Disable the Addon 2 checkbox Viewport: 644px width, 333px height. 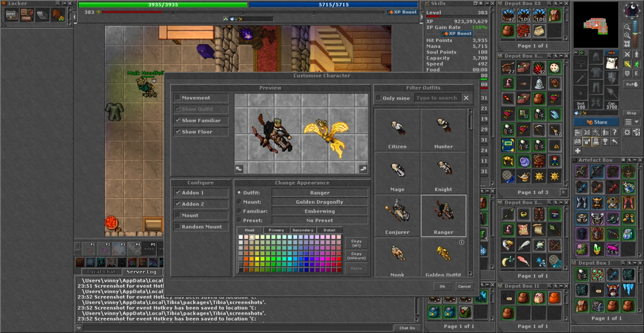178,204
